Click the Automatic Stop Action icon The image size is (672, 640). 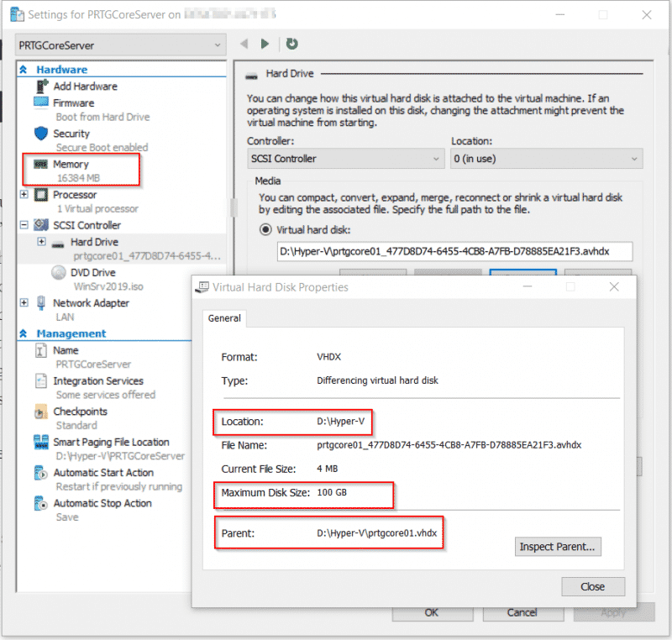point(40,503)
